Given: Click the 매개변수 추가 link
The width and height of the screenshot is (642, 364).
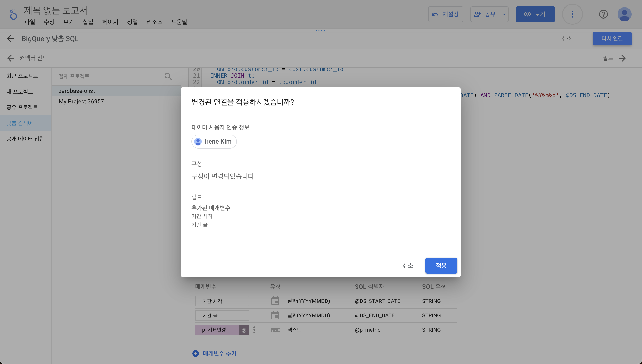Looking at the screenshot, I should click(219, 353).
